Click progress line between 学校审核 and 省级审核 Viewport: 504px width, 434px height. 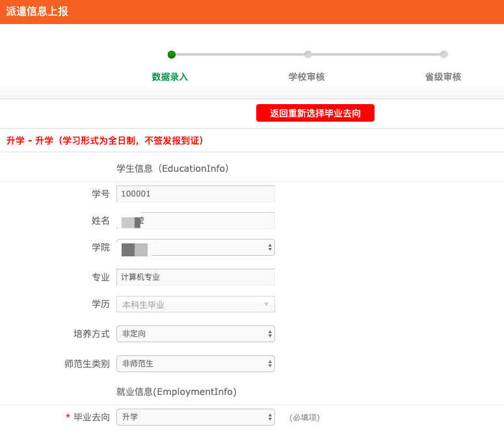[x=376, y=55]
